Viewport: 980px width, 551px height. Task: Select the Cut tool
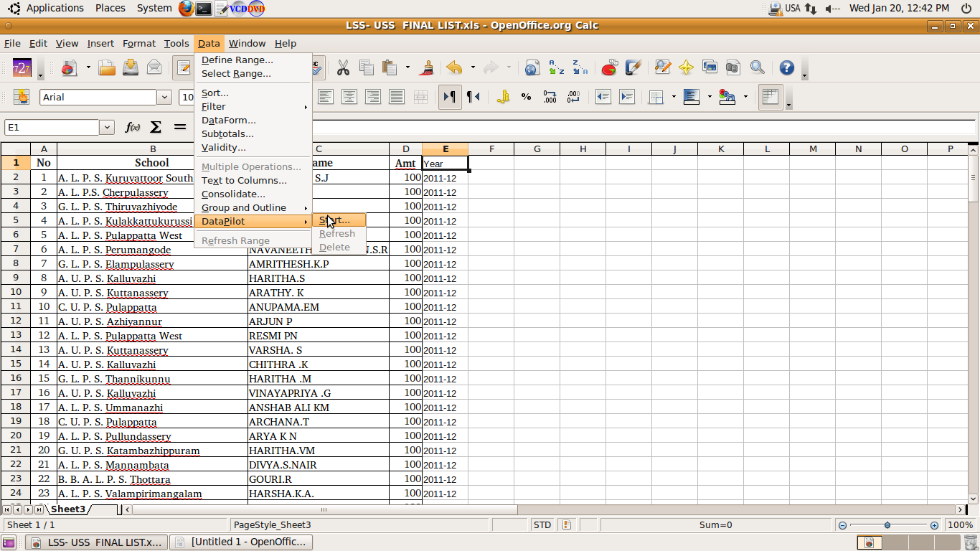pyautogui.click(x=343, y=67)
